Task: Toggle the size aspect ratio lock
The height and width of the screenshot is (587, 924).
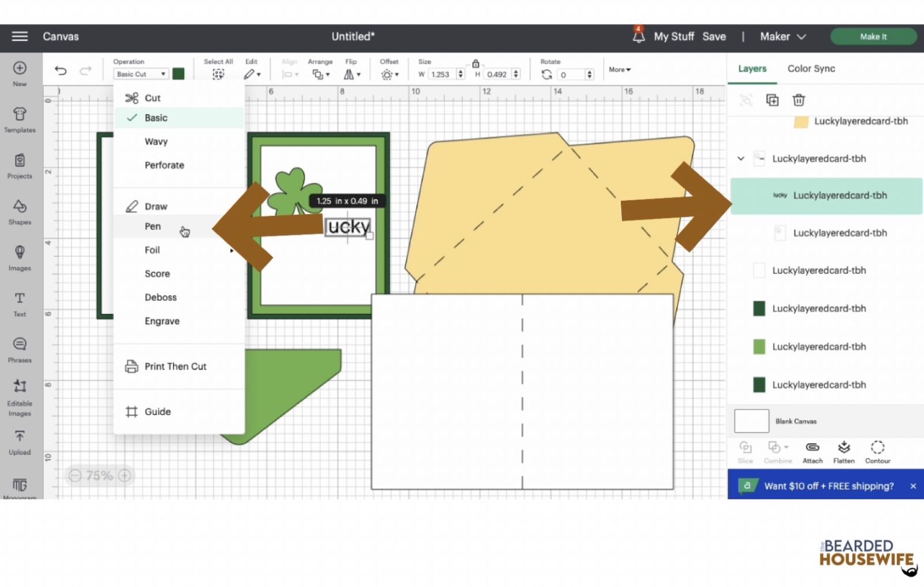Action: click(475, 64)
